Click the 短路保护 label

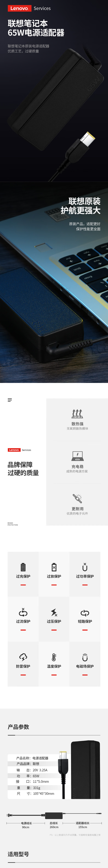[x=85, y=621]
